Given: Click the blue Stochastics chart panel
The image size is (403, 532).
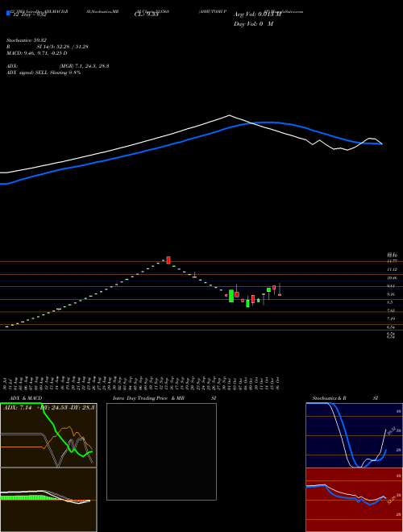Looking at the screenshot, I should click(354, 435).
